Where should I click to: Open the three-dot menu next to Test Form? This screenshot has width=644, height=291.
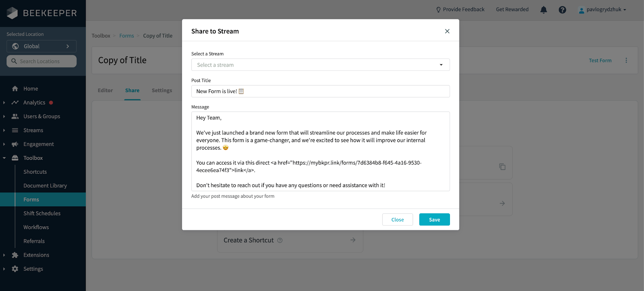(626, 60)
